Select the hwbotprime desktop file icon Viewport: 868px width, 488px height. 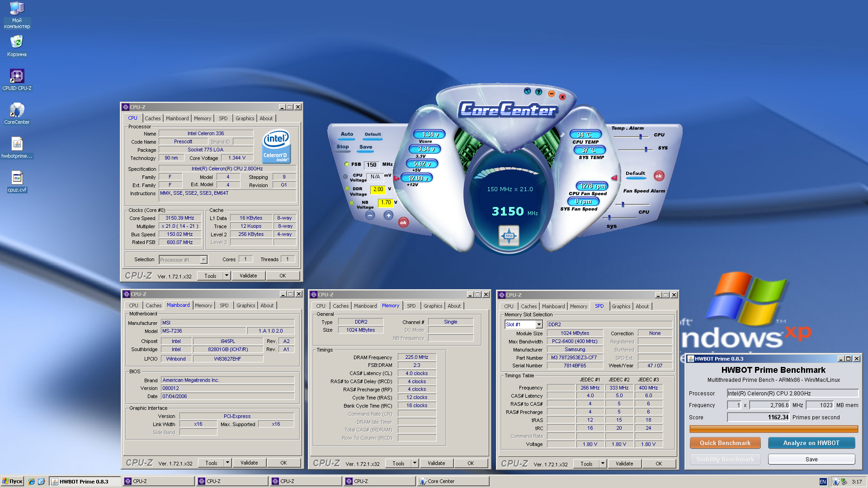pyautogui.click(x=17, y=148)
